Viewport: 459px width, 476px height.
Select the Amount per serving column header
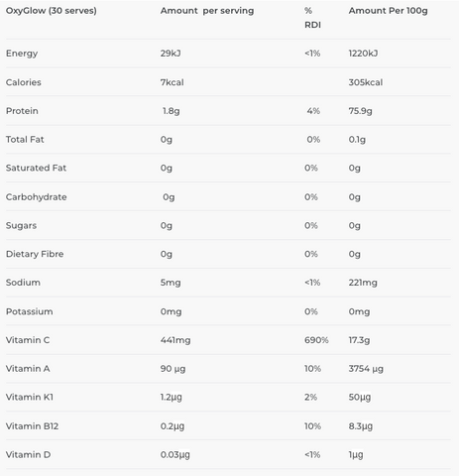click(x=207, y=11)
